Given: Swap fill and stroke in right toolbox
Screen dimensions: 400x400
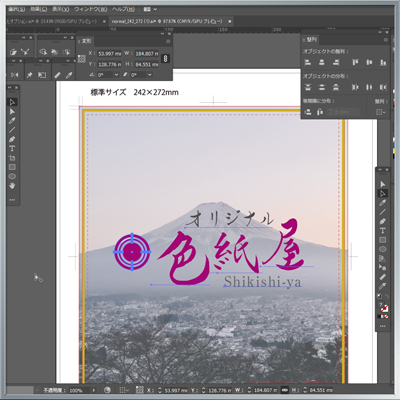Looking at the screenshot, I should pos(387,296).
